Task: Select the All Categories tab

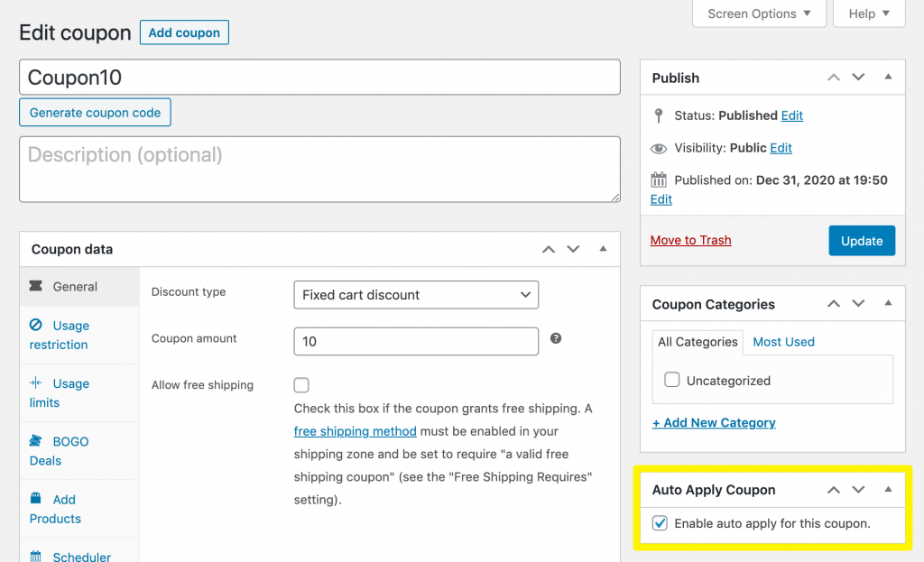Action: click(698, 342)
